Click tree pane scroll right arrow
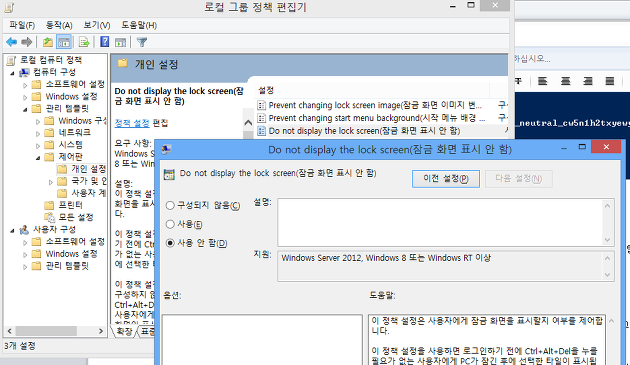Viewport: 630px width, 365px height. [x=101, y=331]
